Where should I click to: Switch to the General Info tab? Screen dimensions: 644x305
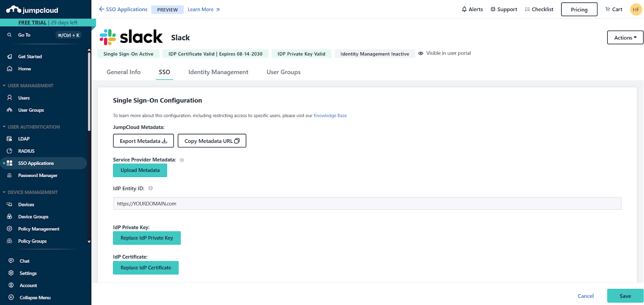coord(124,72)
